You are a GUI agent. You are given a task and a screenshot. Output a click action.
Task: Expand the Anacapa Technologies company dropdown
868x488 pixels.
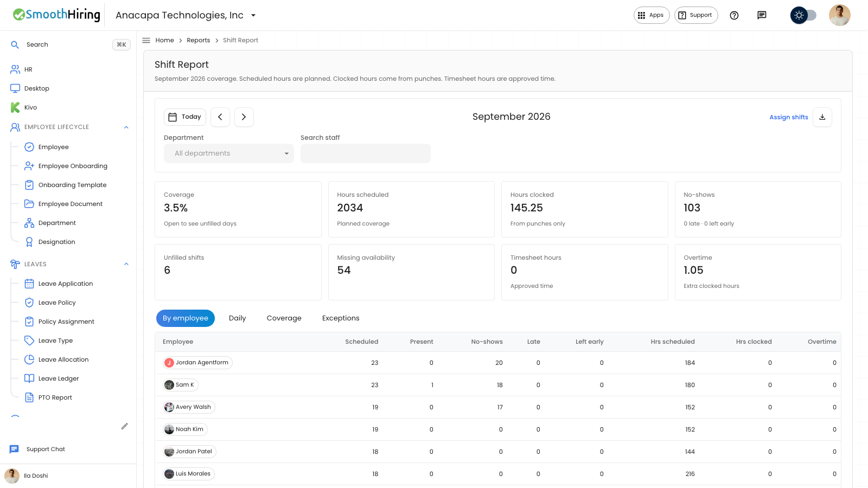pos(186,15)
